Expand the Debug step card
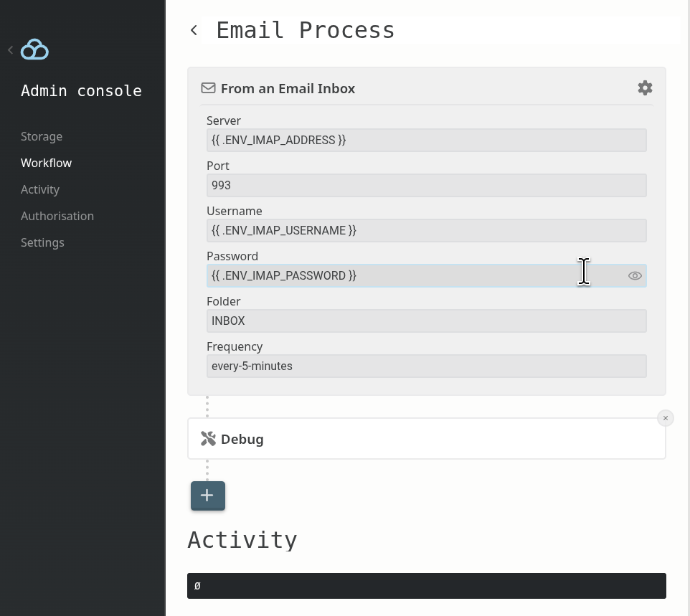Image resolution: width=690 pixels, height=616 pixels. click(430, 439)
